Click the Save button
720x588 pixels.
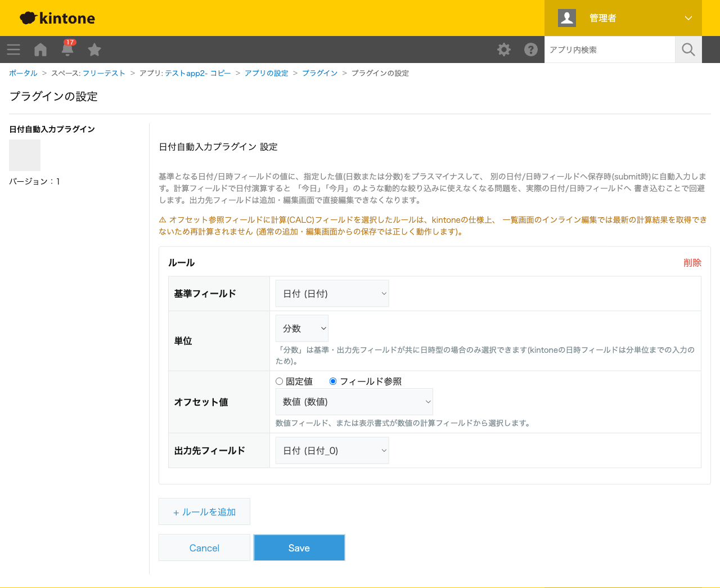(299, 547)
